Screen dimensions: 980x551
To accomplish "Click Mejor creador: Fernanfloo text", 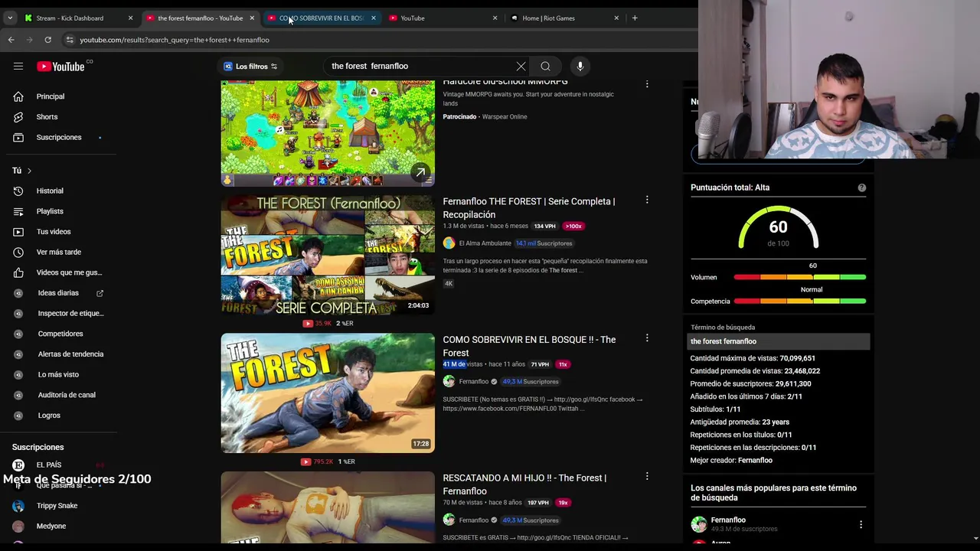I will [731, 461].
